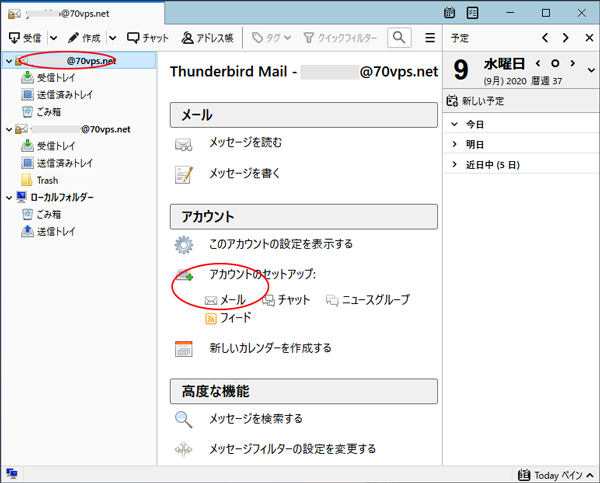Expand the mini calendar dropdown chevron
The image size is (600, 483).
point(591,70)
